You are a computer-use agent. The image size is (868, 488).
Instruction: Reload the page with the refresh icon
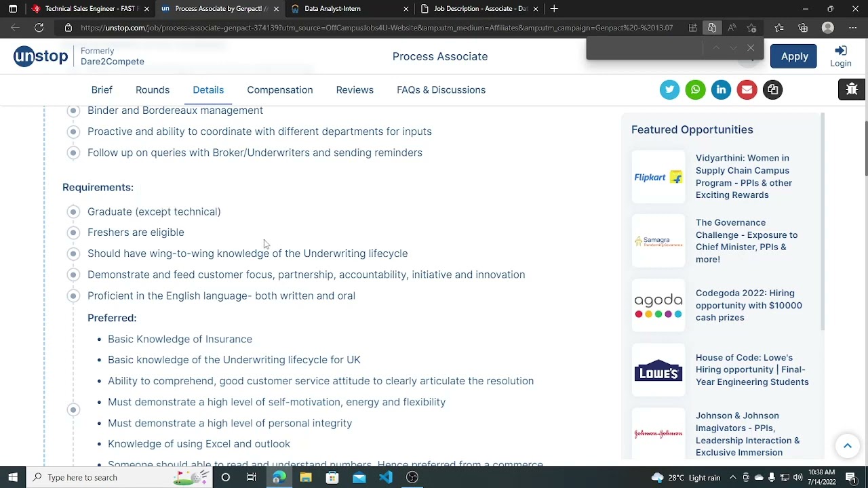tap(39, 28)
